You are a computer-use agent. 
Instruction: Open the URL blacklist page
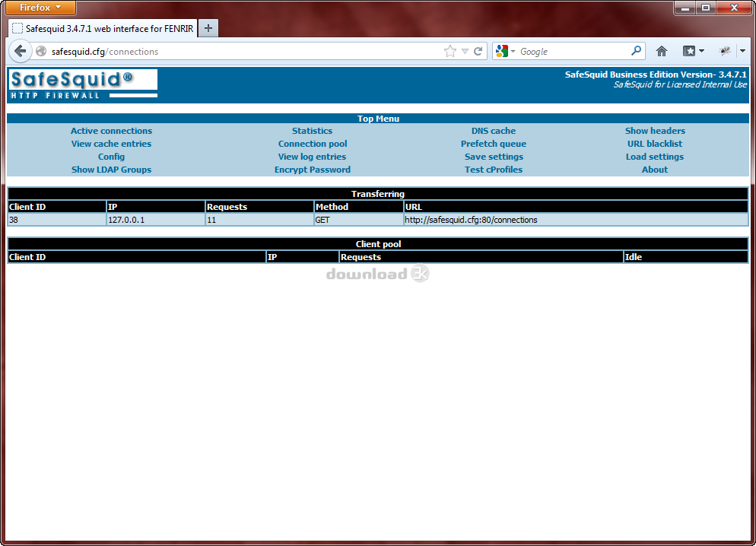[655, 144]
